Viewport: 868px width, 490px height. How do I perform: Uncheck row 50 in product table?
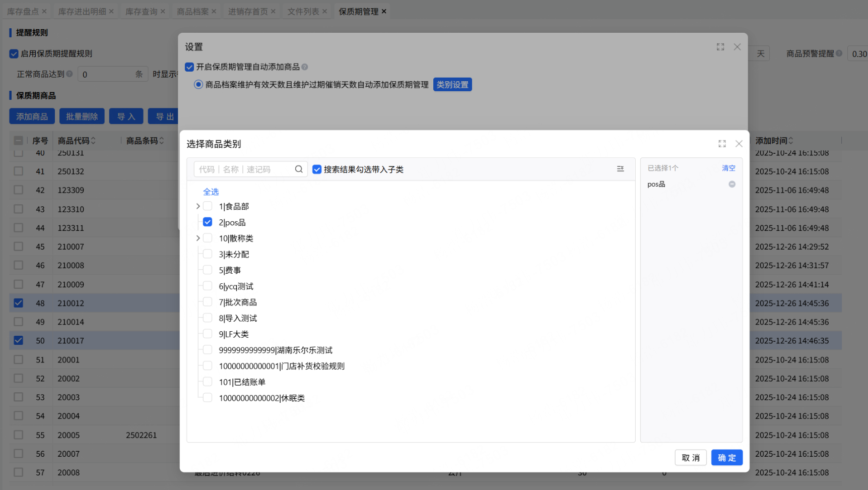19,340
